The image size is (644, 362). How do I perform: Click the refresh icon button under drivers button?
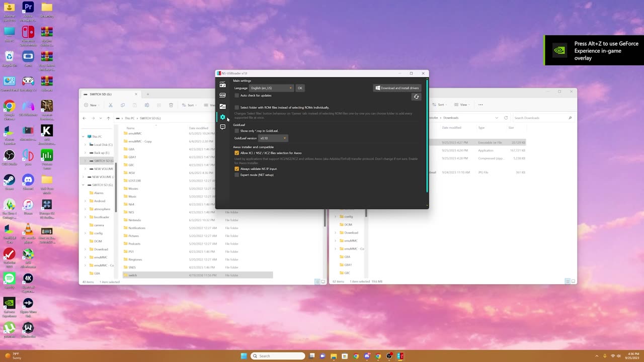click(x=416, y=97)
